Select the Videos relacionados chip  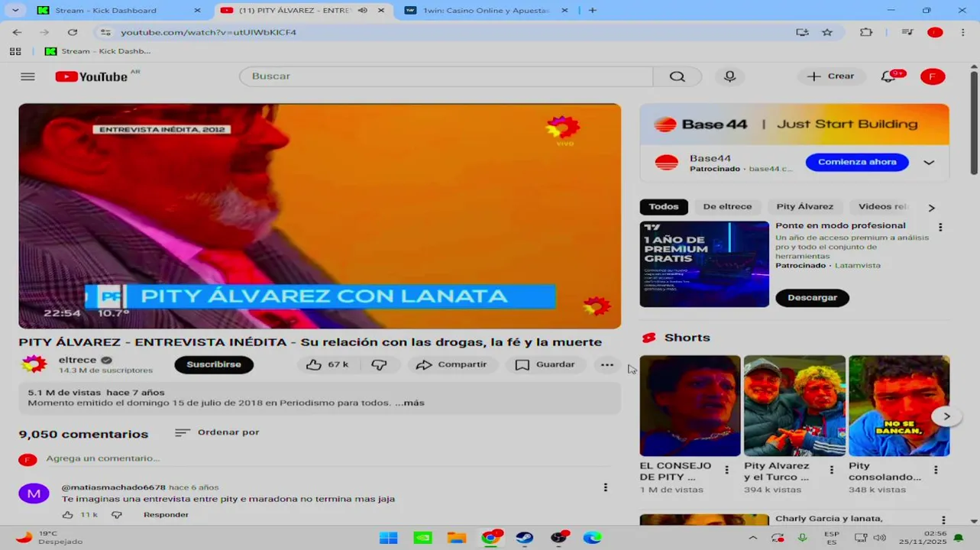(x=882, y=207)
